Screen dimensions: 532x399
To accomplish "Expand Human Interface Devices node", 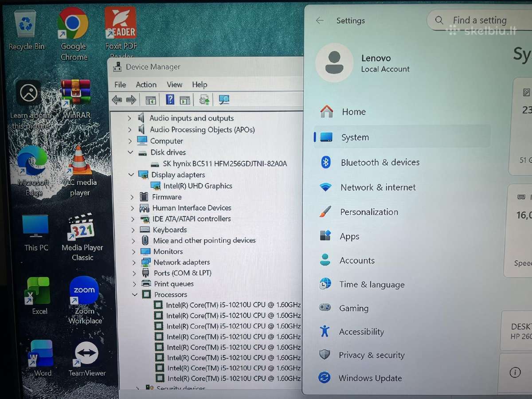I will click(132, 208).
